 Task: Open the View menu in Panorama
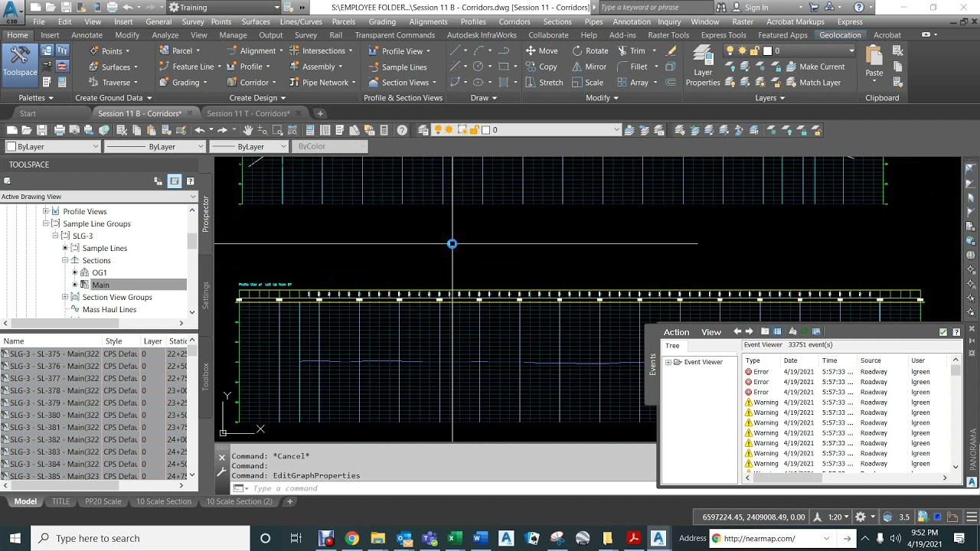tap(711, 332)
